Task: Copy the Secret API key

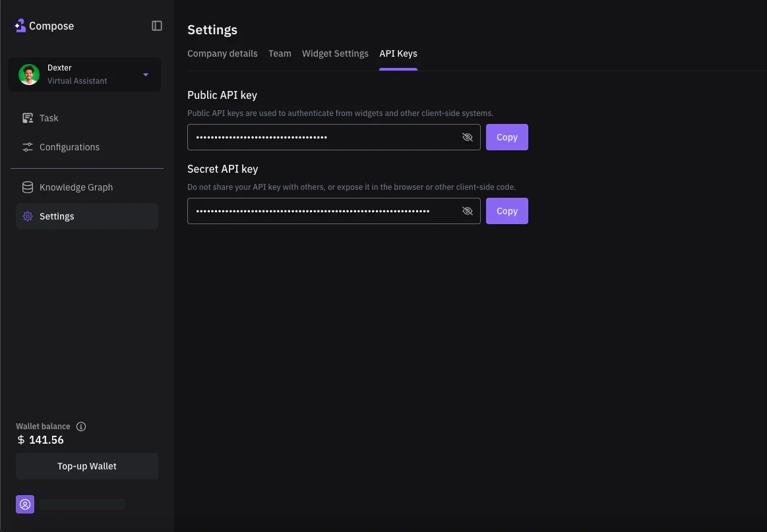Action: [506, 211]
